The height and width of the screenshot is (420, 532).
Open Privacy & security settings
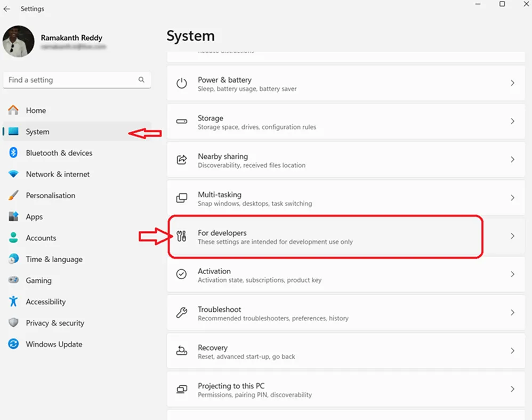pyautogui.click(x=55, y=323)
